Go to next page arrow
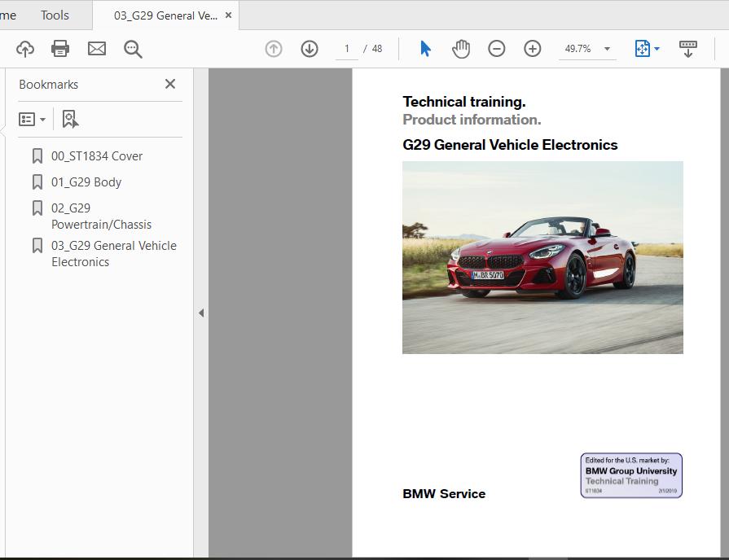 [310, 49]
